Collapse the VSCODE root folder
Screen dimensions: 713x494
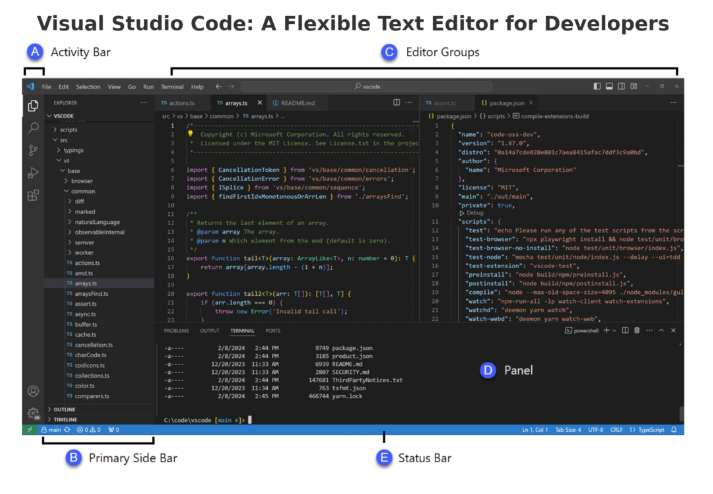point(61,116)
